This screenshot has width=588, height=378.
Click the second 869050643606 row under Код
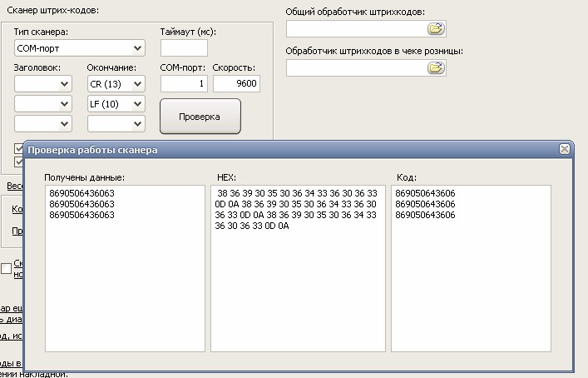click(425, 204)
